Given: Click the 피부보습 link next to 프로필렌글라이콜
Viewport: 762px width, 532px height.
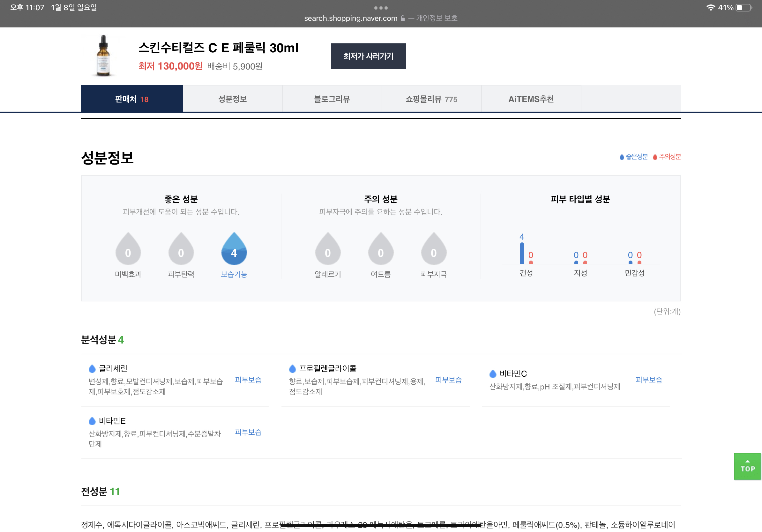Looking at the screenshot, I should tap(448, 380).
